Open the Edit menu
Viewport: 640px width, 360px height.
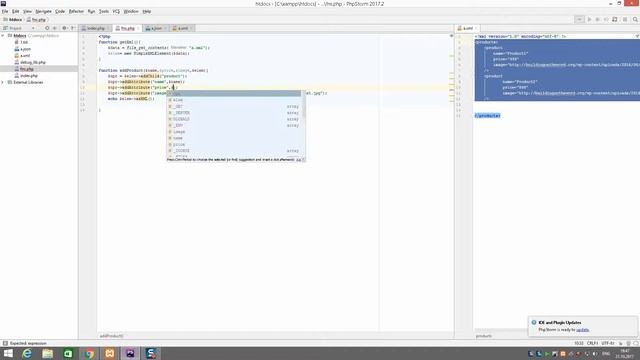(x=16, y=11)
